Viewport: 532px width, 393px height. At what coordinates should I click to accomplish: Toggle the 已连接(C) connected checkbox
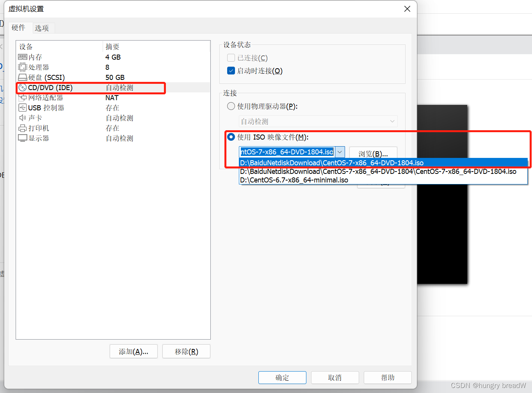coord(231,58)
